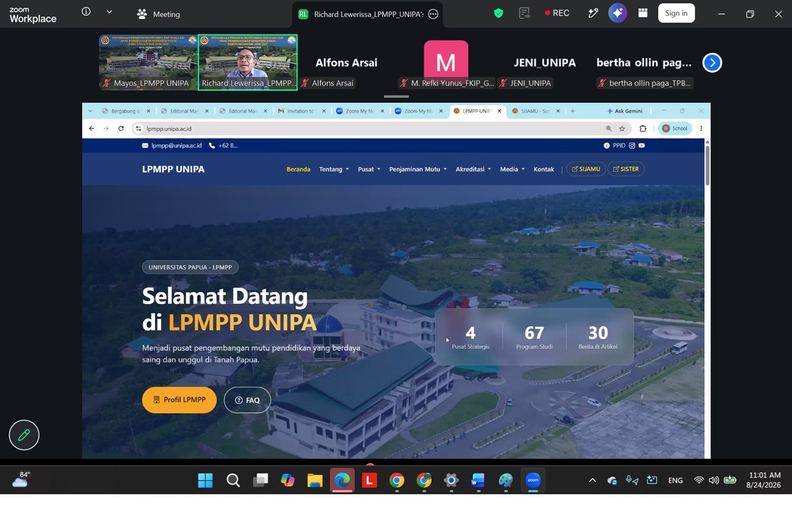Open the annotate pen icon in Zoom header
The image size is (792, 532).
592,13
